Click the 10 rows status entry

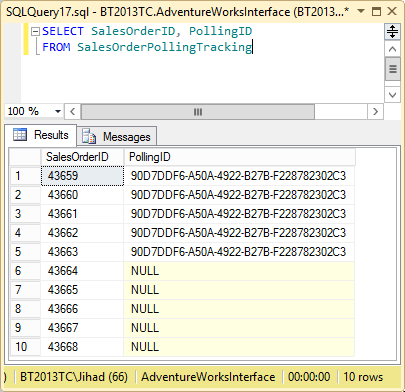(x=363, y=377)
